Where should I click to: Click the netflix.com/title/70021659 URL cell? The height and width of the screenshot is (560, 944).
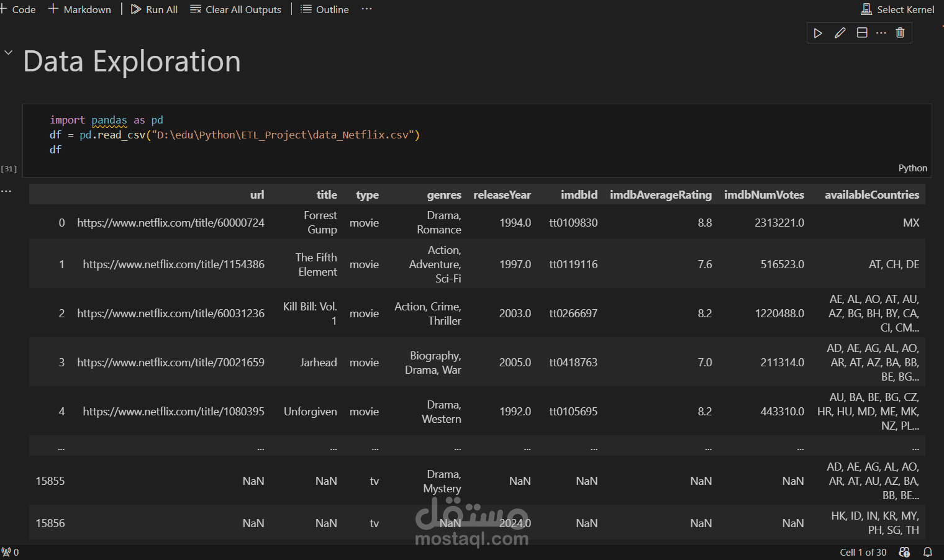(x=171, y=363)
